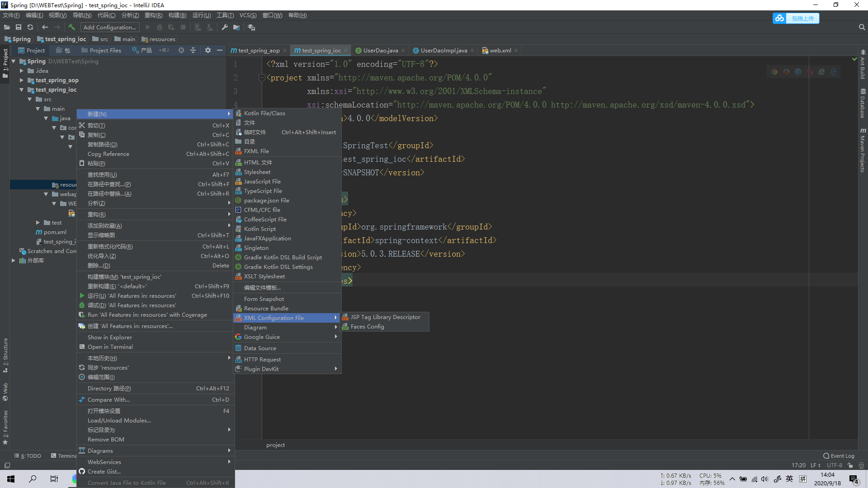The image size is (868, 488).
Task: Choose Kotlin File/Class from New menu
Action: pos(287,113)
